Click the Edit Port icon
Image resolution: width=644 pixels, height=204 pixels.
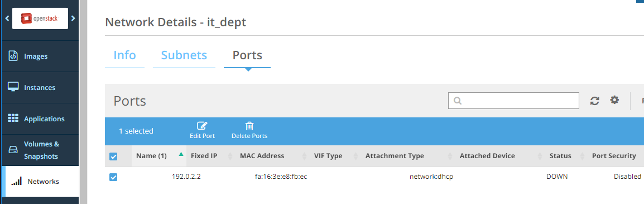pyautogui.click(x=202, y=126)
